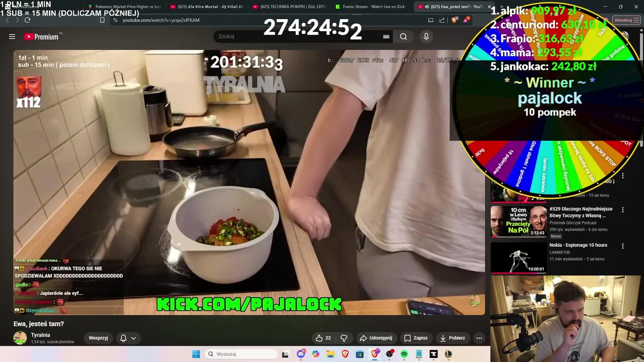Launch Copilot from the taskbar

click(x=315, y=354)
